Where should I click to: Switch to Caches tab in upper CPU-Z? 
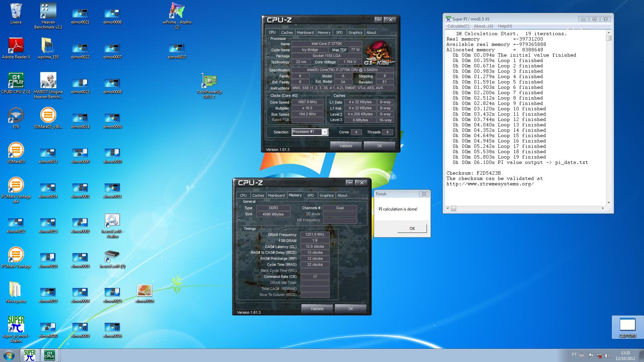pos(287,33)
